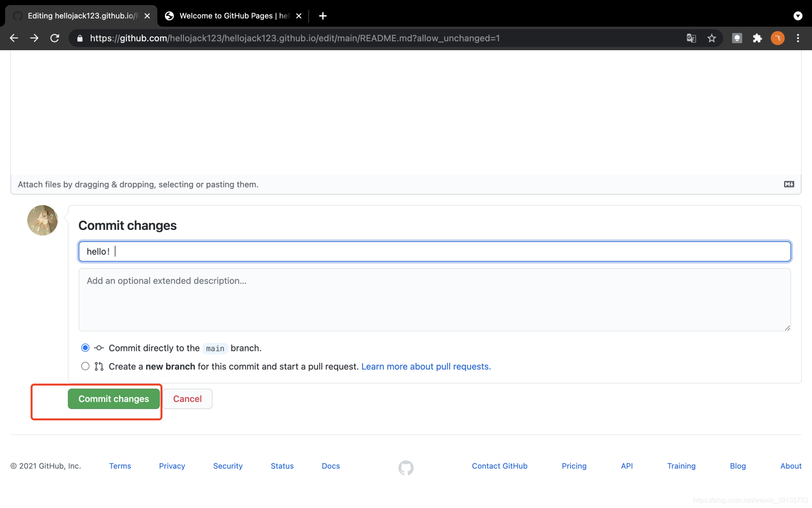Open the Training footer link

point(681,466)
